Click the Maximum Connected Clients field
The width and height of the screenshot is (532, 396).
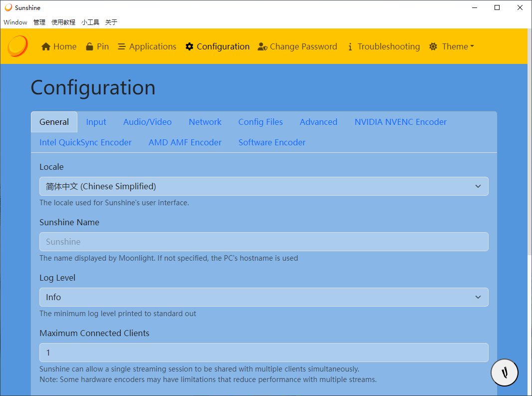264,353
